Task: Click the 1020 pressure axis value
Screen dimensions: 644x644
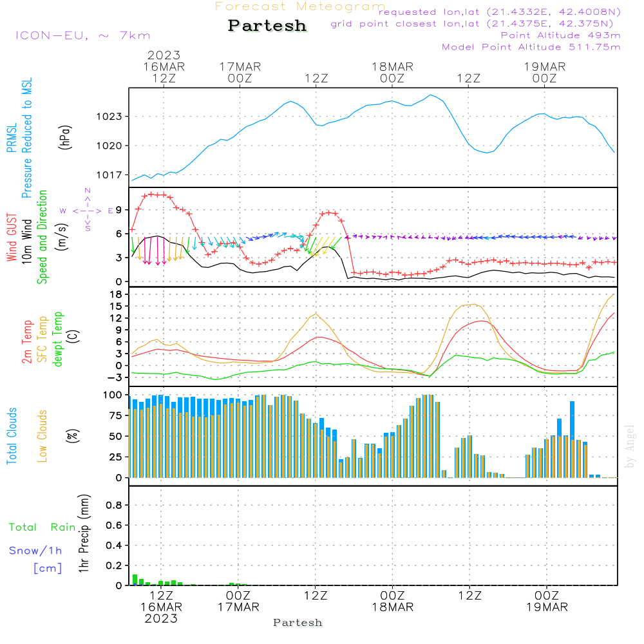Action: [109, 146]
